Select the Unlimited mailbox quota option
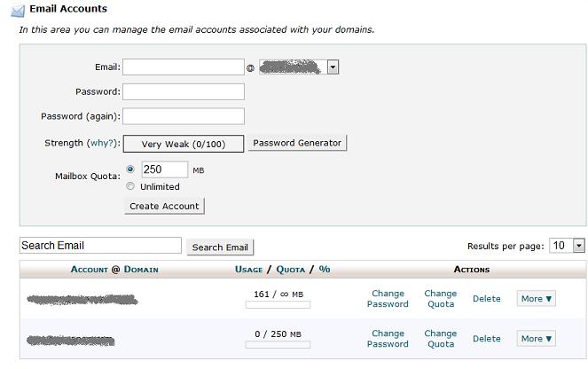This screenshot has height=369, width=588. click(130, 186)
